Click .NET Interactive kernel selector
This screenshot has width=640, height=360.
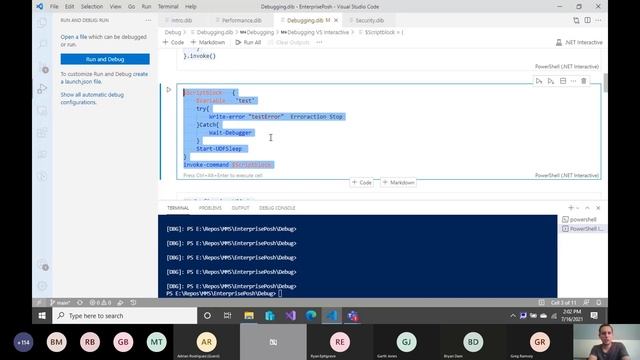[579, 42]
